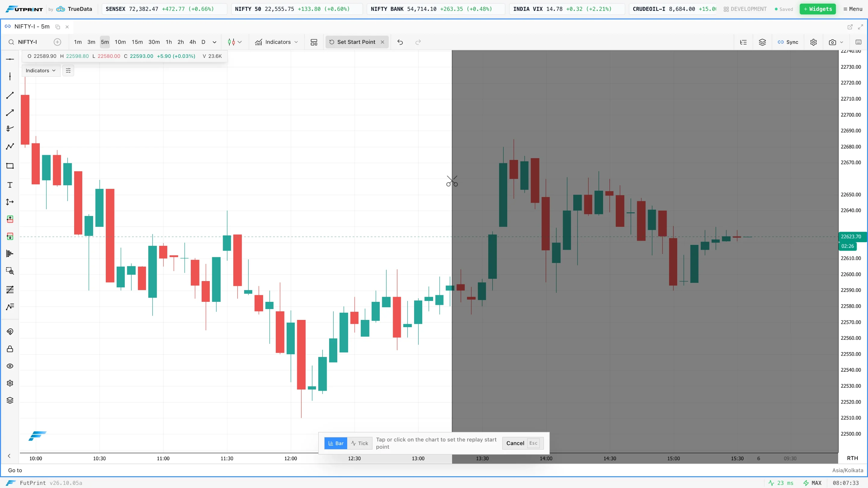Toggle lock all drawings
Image resolution: width=868 pixels, height=488 pixels.
[10, 349]
